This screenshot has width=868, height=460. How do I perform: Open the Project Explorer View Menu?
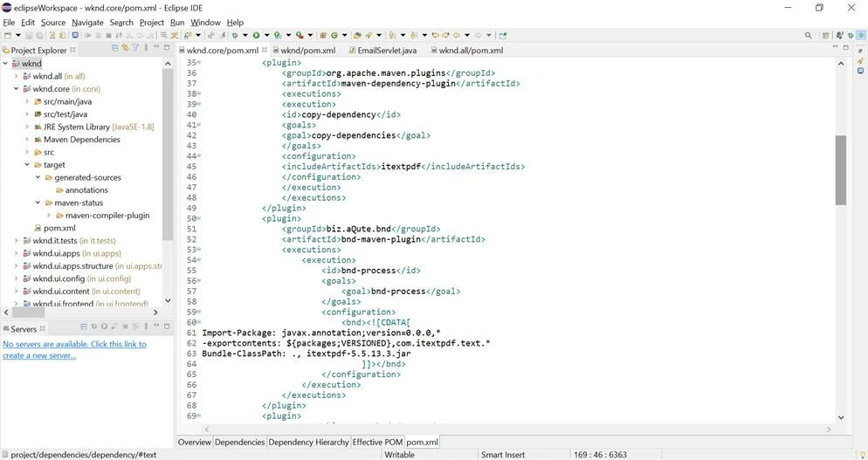[146, 48]
